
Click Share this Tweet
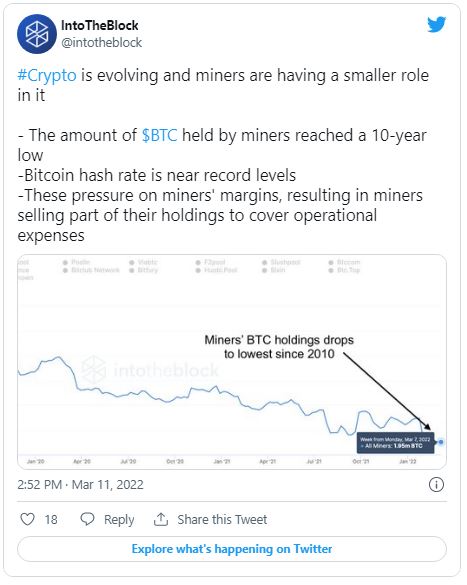(x=222, y=519)
